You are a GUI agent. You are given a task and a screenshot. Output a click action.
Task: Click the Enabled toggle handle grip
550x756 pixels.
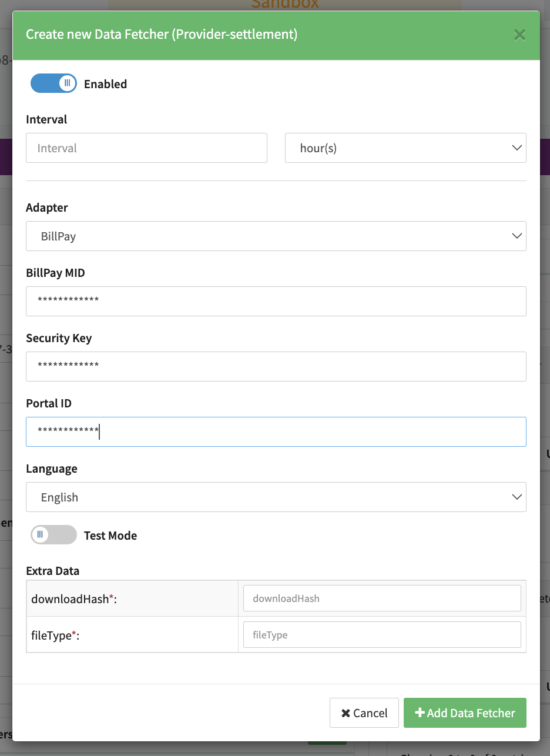click(67, 83)
